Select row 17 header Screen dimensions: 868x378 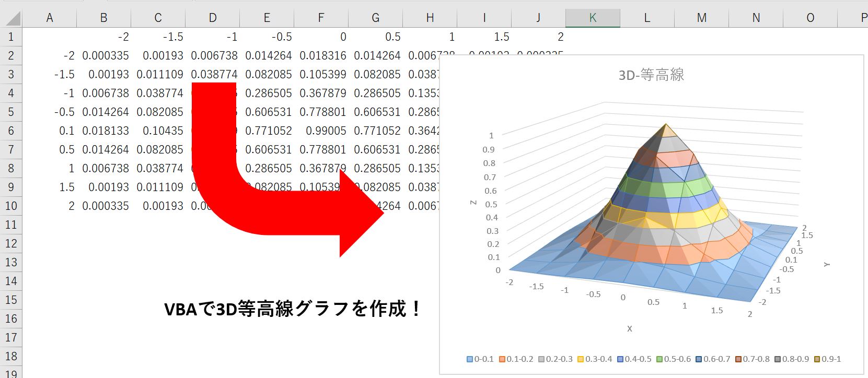(x=11, y=338)
